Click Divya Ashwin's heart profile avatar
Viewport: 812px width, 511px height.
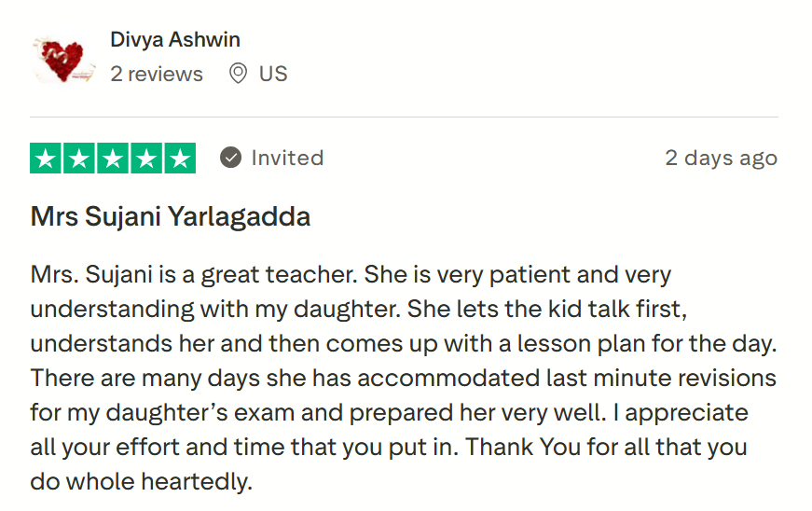[62, 59]
